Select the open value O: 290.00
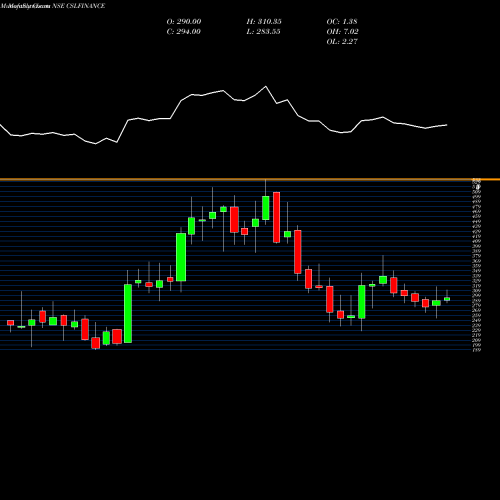This screenshot has height=500, width=500. [x=184, y=22]
